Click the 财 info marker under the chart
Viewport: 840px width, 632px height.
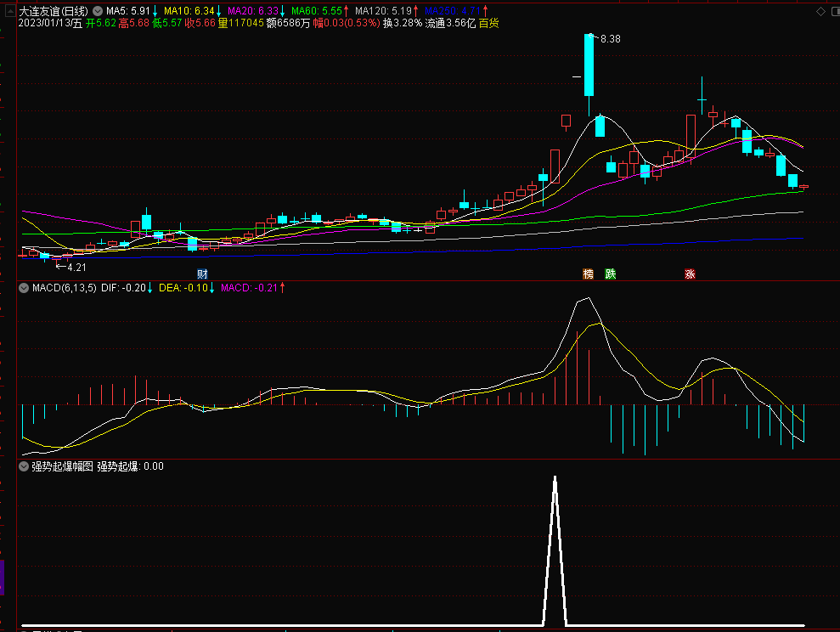(x=202, y=274)
